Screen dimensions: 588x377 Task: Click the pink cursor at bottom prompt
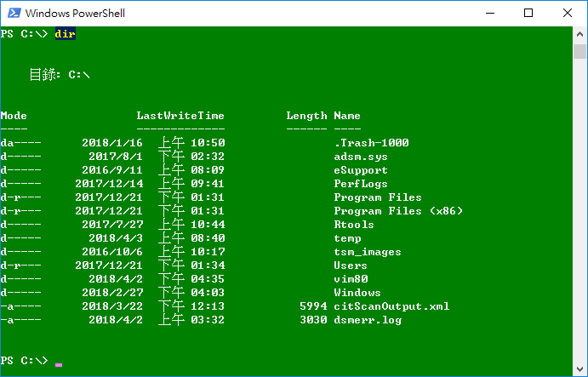point(59,364)
